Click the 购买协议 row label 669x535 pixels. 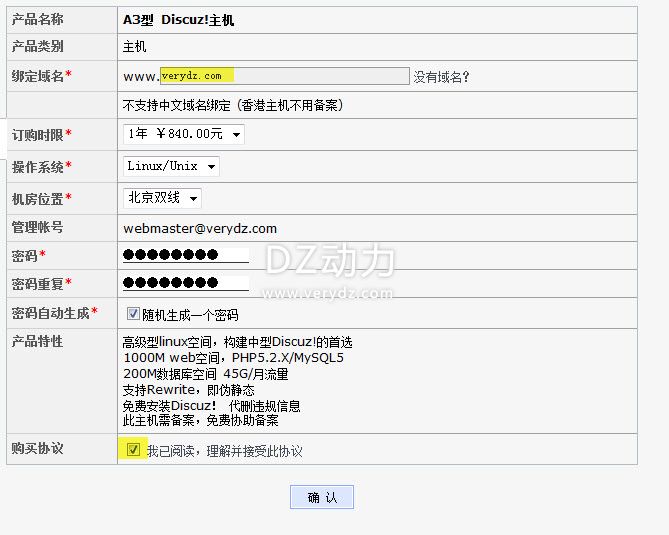pyautogui.click(x=37, y=449)
